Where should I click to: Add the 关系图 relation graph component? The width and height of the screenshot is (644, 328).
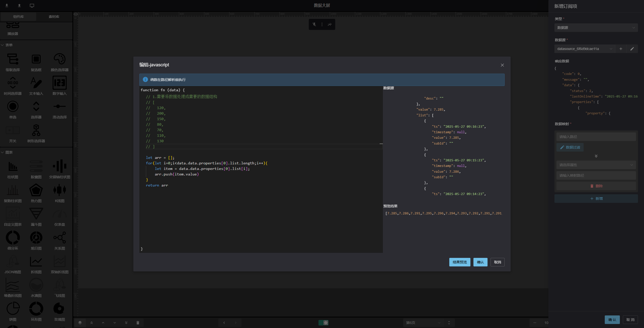pos(60,238)
